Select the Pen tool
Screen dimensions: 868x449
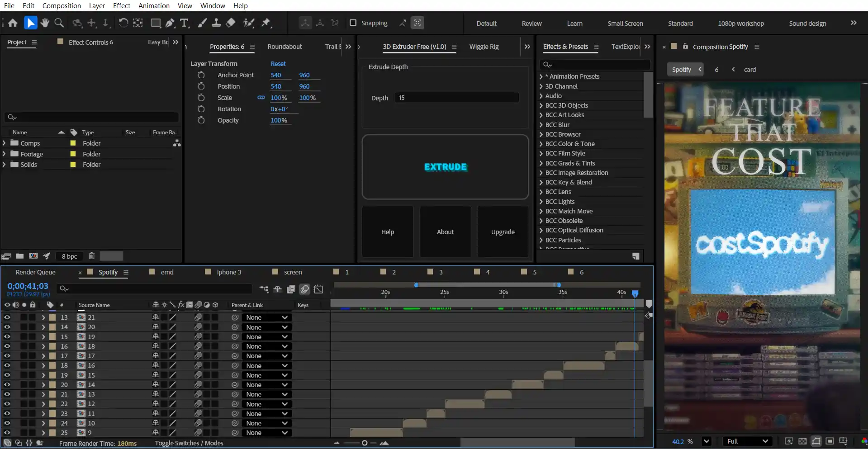pyautogui.click(x=170, y=23)
